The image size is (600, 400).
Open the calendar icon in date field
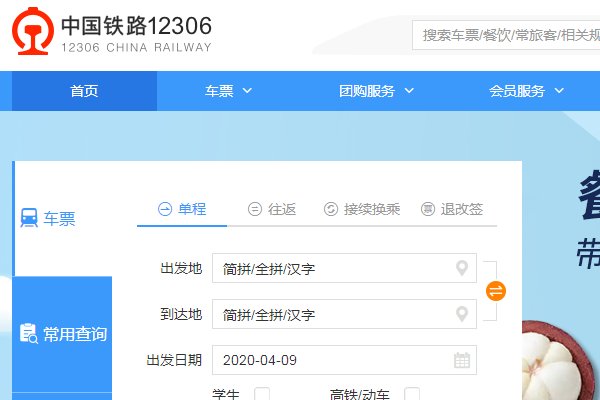pos(462,360)
